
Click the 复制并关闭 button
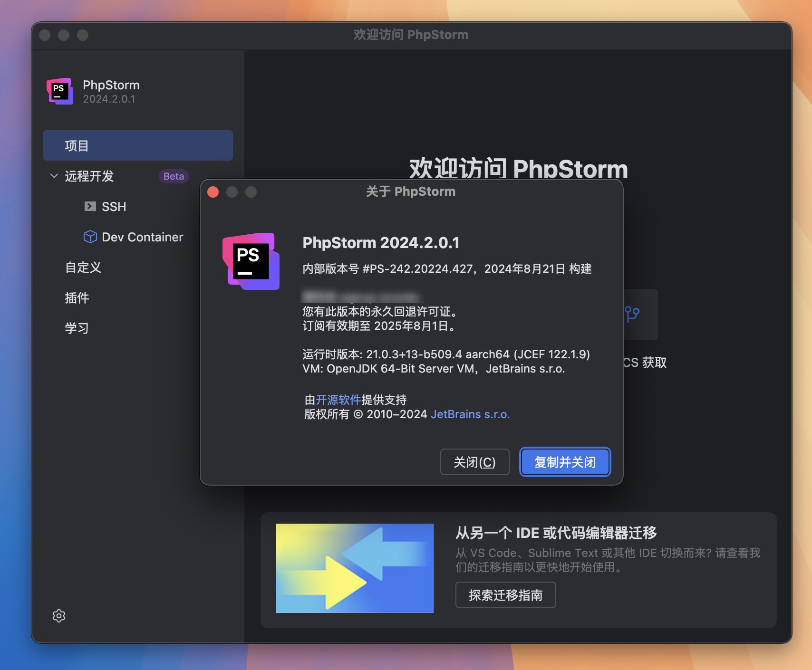pyautogui.click(x=565, y=462)
